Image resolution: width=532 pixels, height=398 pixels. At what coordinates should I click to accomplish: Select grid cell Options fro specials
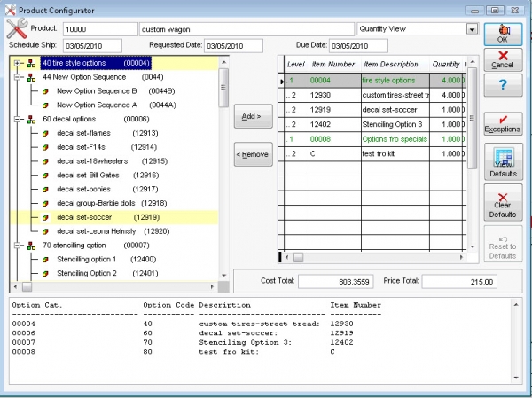tap(395, 139)
